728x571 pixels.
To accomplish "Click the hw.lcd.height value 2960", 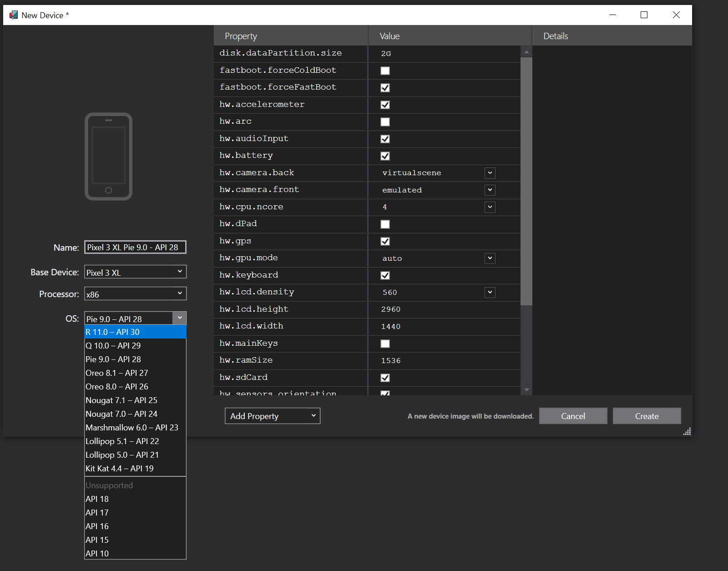I will pyautogui.click(x=391, y=309).
